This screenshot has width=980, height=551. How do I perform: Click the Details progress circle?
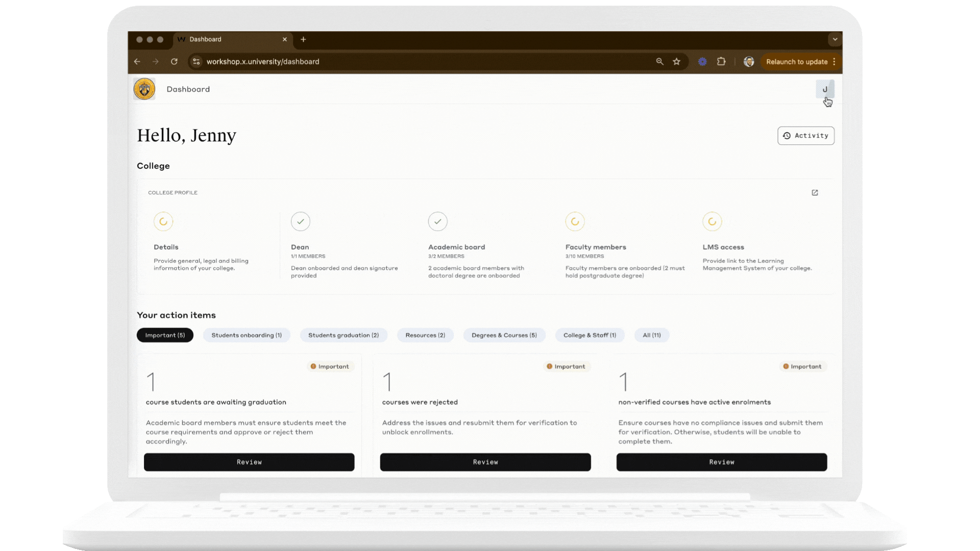tap(163, 221)
